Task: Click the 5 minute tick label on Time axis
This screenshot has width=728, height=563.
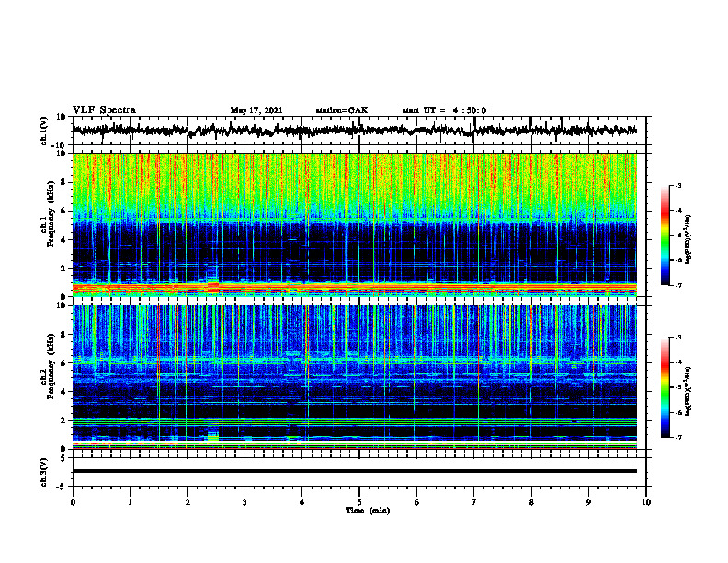Action: [359, 502]
